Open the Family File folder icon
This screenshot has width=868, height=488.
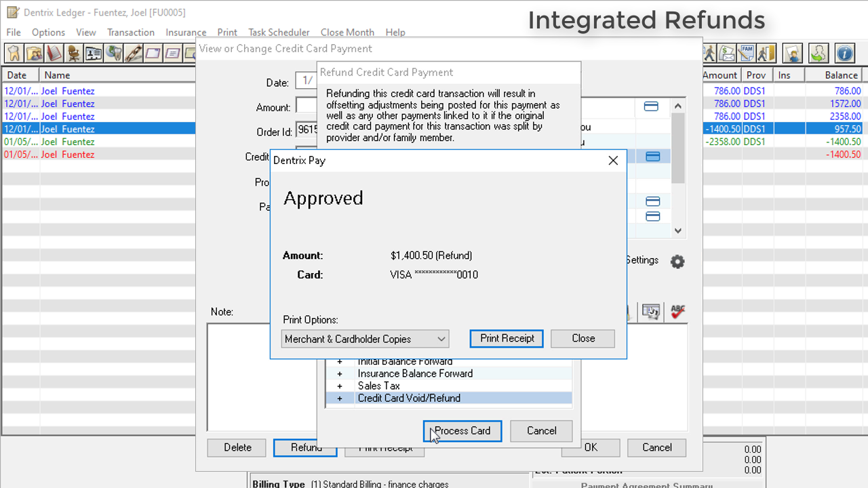(x=34, y=53)
